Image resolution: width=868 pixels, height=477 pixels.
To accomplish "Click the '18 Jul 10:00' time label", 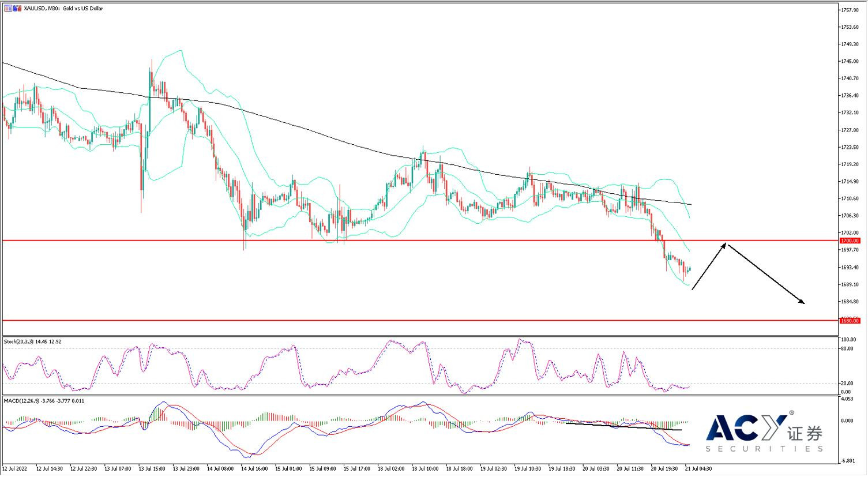I will tap(425, 469).
